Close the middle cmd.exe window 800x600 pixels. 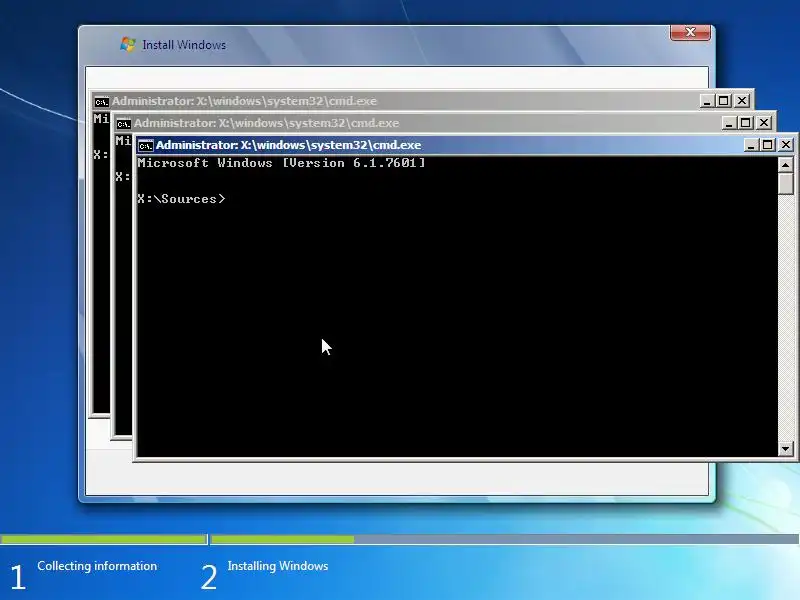pyautogui.click(x=764, y=123)
